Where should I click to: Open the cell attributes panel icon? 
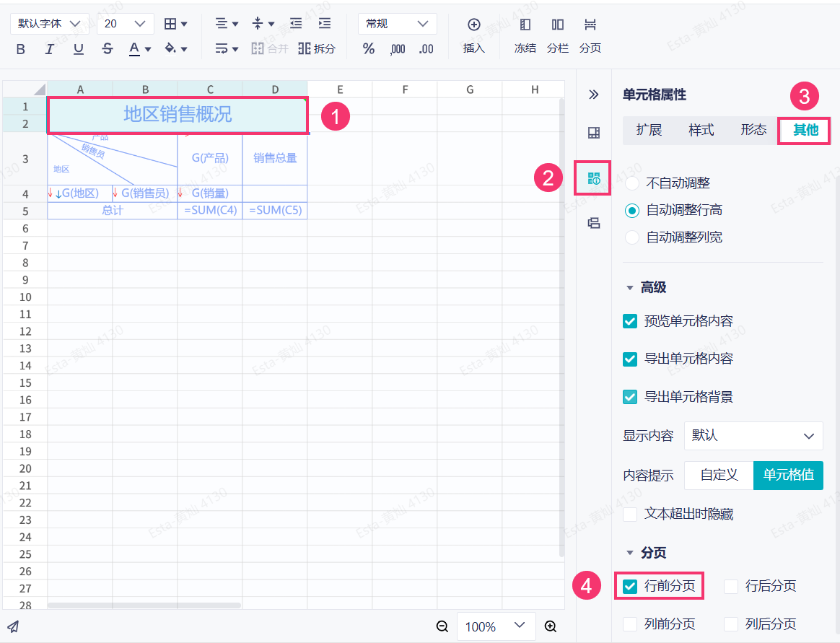[x=594, y=178]
